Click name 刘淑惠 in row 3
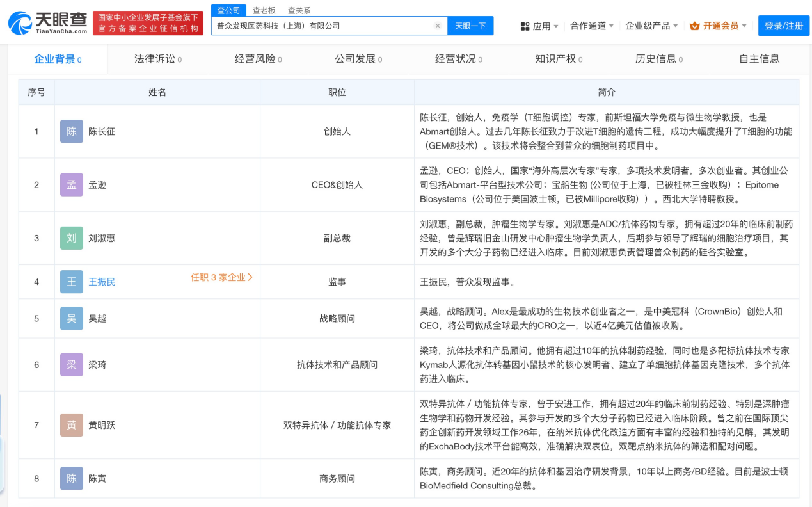The height and width of the screenshot is (507, 812). pyautogui.click(x=102, y=238)
